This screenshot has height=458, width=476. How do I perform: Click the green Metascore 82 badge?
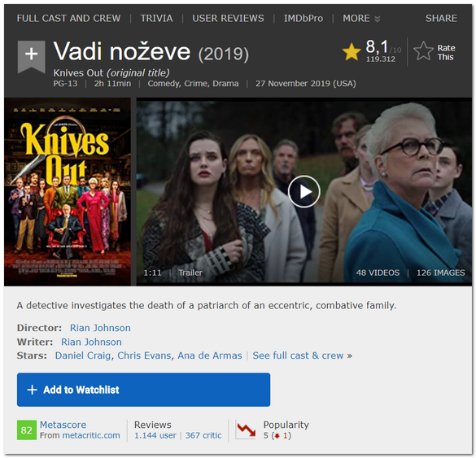27,430
